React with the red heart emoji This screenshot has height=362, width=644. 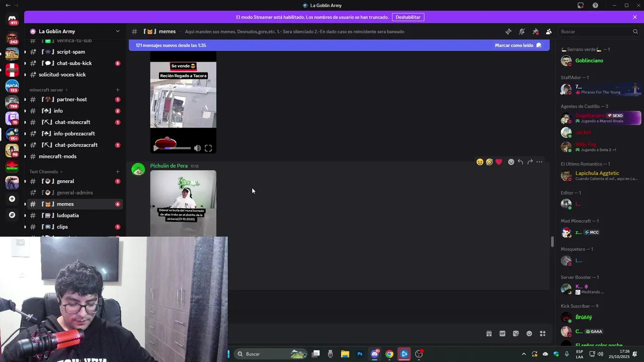tap(499, 162)
